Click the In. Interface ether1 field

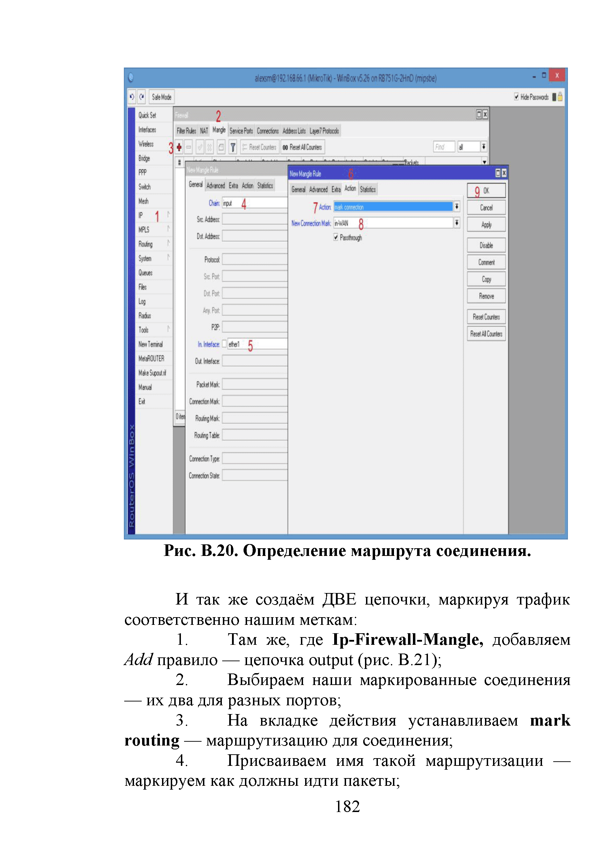(258, 344)
